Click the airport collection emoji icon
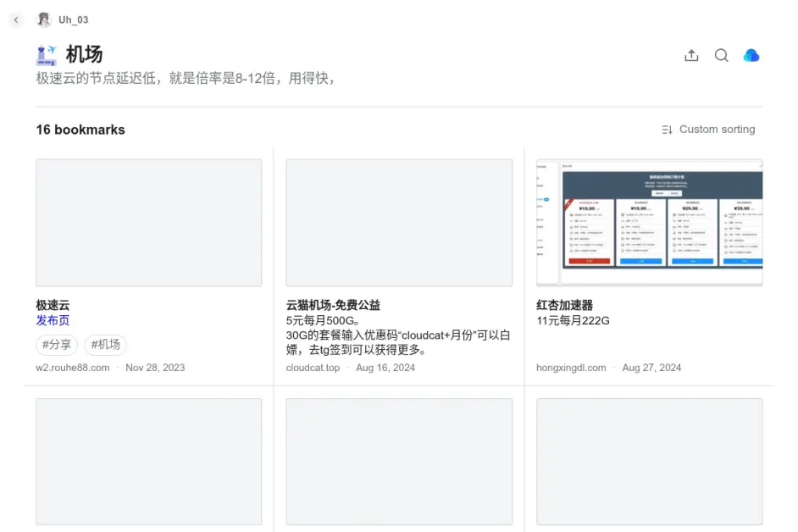The width and height of the screenshot is (798, 532). click(47, 55)
